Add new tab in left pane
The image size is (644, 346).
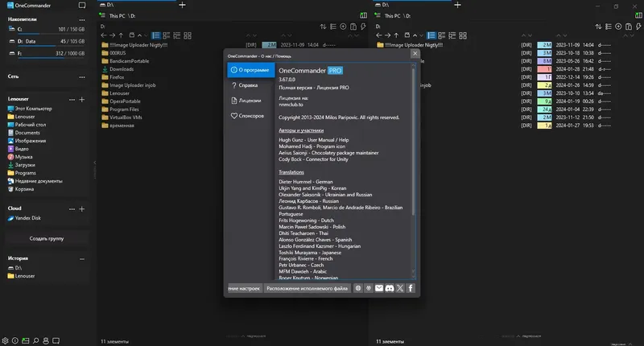click(183, 5)
